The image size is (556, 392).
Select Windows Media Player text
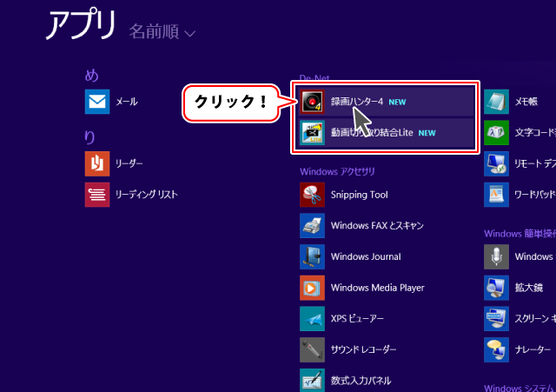pos(377,288)
